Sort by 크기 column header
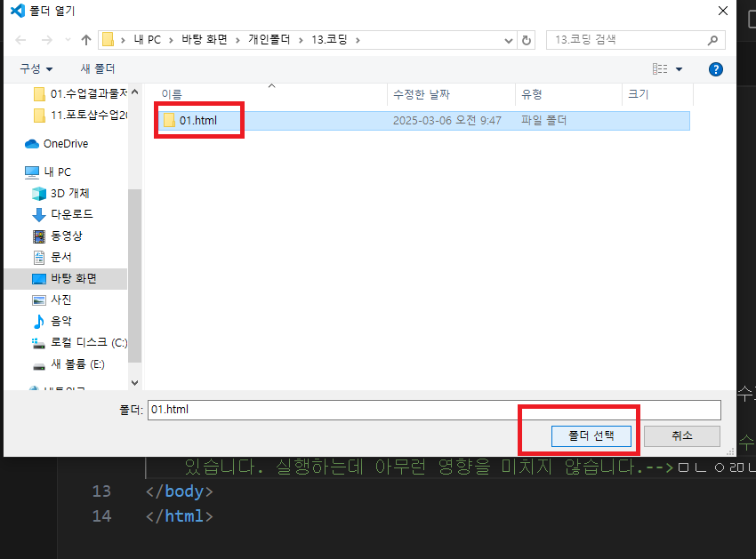The height and width of the screenshot is (559, 756). (x=639, y=94)
